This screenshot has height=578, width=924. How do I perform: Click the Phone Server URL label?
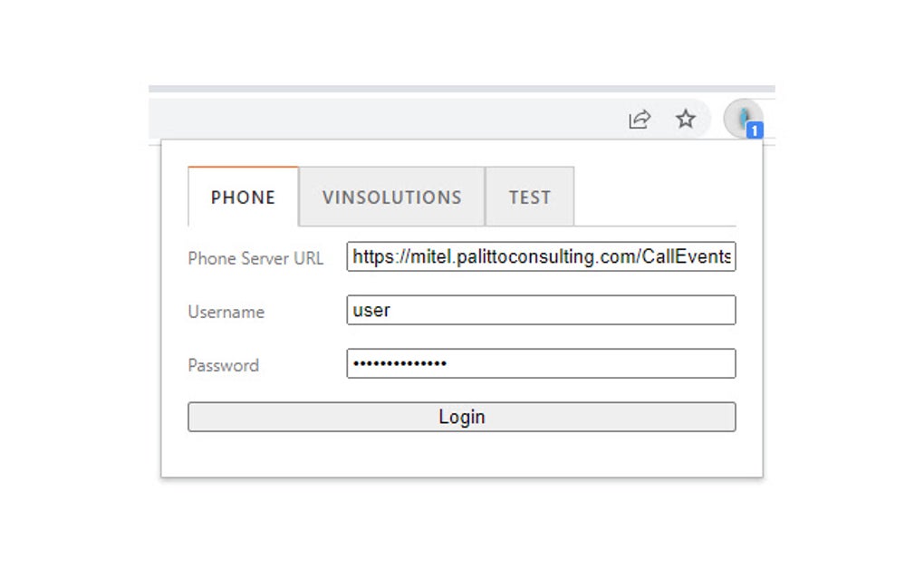[255, 258]
